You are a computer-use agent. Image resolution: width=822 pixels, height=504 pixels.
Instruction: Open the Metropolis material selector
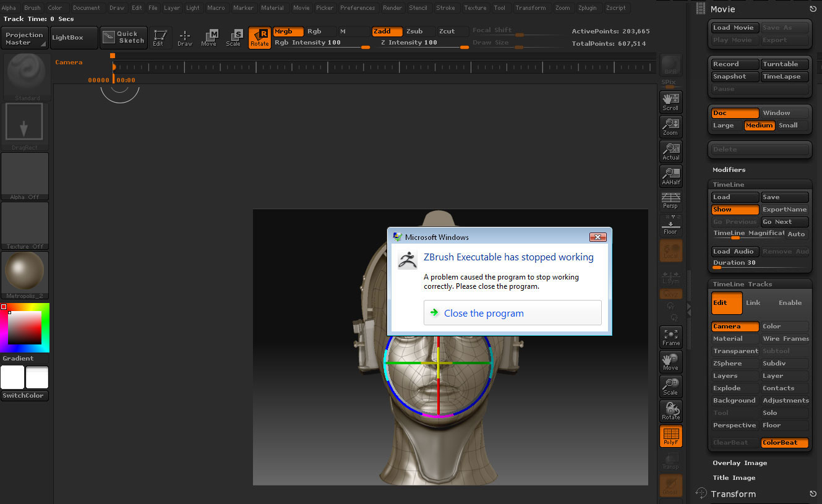(25, 275)
